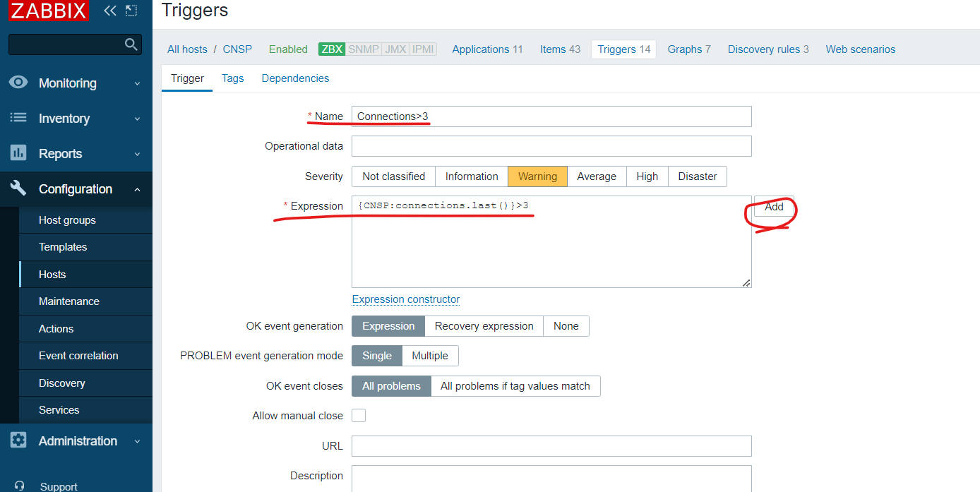This screenshot has height=492, width=980.
Task: Set PROBLEM generation mode to Single
Action: [377, 356]
